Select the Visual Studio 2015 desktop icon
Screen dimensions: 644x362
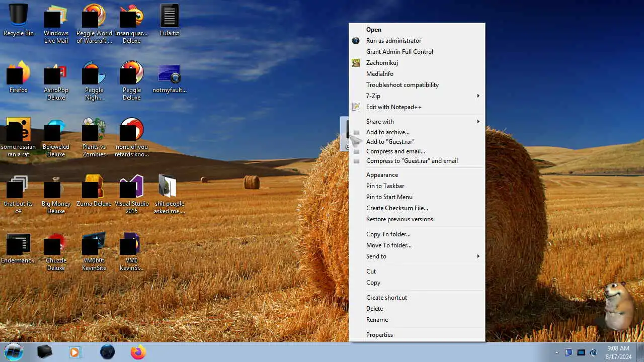click(131, 194)
